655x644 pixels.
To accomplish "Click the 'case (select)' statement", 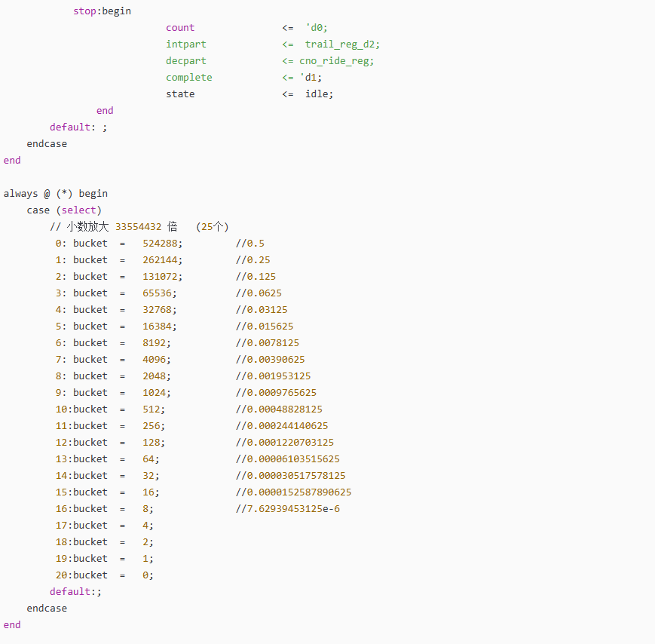I will pos(64,210).
